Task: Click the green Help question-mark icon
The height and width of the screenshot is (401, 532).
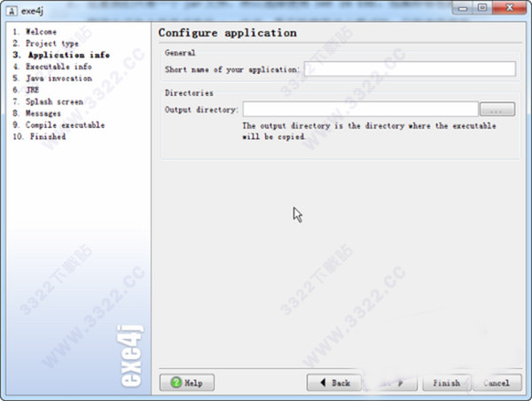Action: pos(176,382)
